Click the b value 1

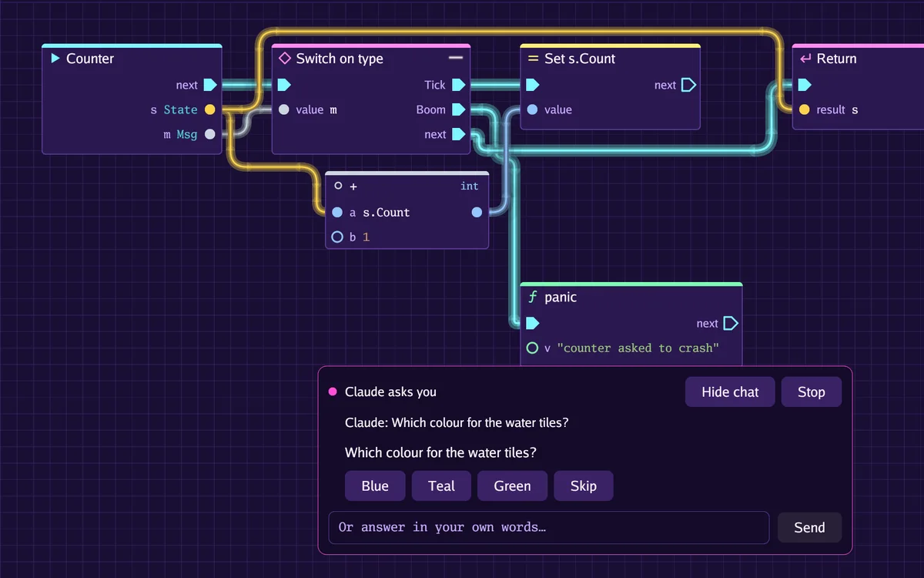(367, 237)
